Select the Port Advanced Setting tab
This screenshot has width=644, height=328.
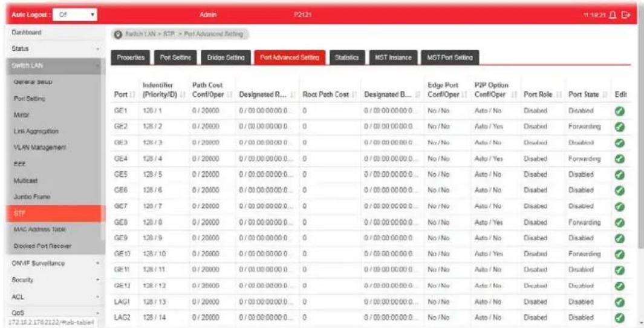290,58
